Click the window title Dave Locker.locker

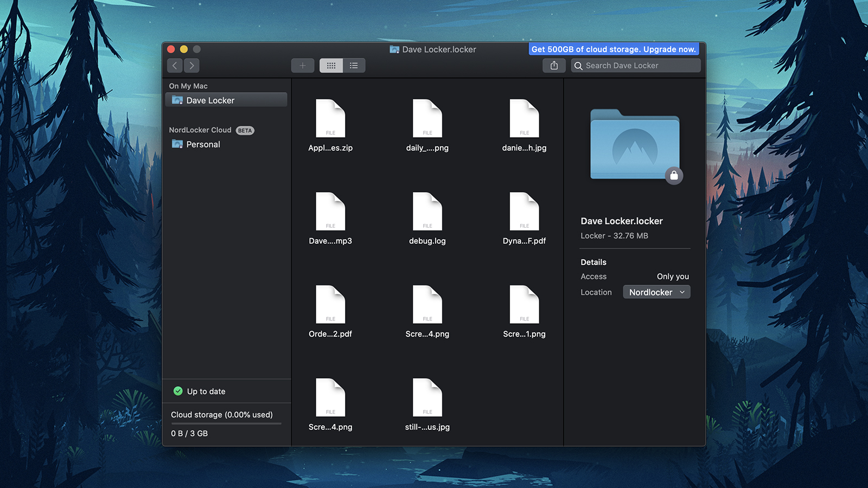(439, 49)
